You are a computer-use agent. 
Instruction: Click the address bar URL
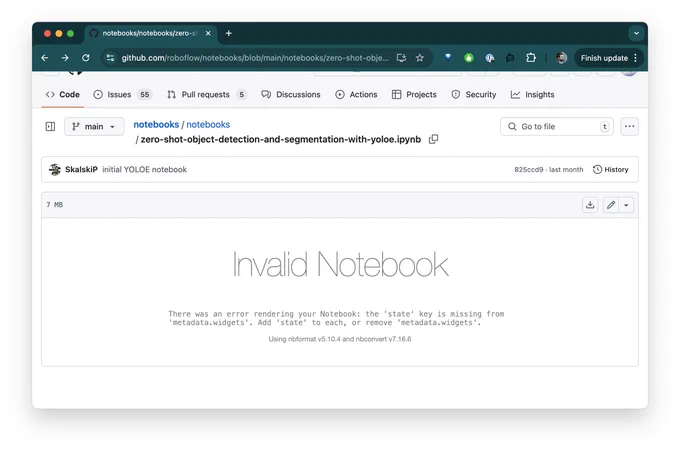[255, 58]
